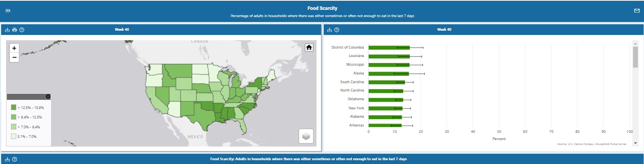Open help for the map panel

coord(22,30)
